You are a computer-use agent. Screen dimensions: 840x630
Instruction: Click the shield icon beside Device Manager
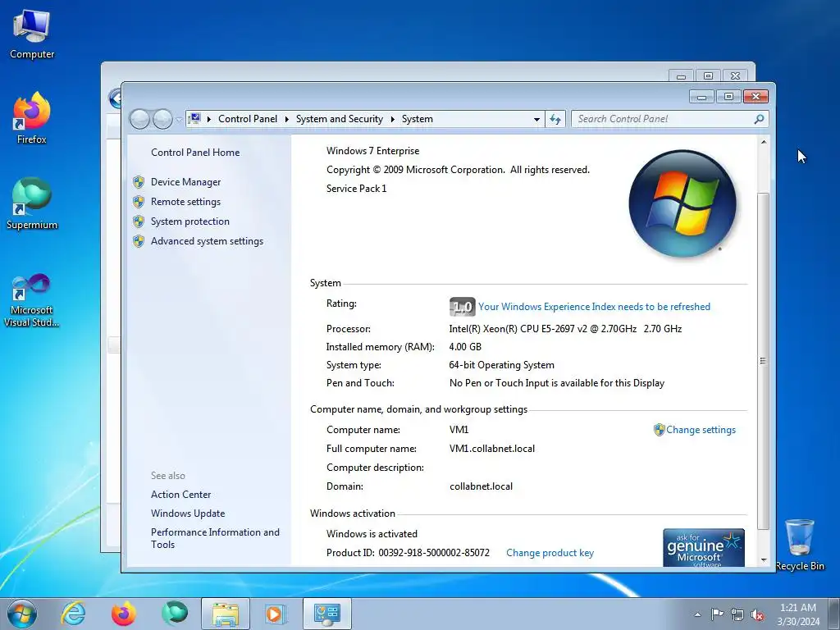coord(139,182)
